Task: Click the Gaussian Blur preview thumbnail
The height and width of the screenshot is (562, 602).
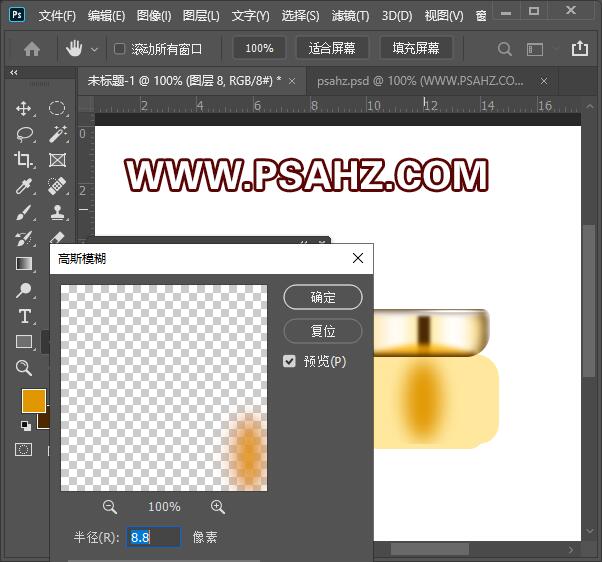Action: (x=164, y=388)
